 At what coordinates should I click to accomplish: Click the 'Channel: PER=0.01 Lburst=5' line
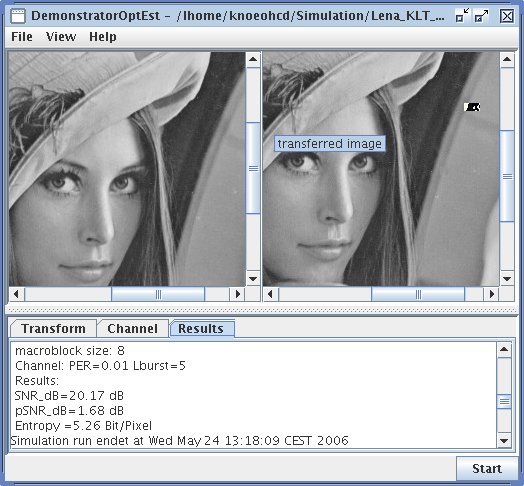click(100, 366)
